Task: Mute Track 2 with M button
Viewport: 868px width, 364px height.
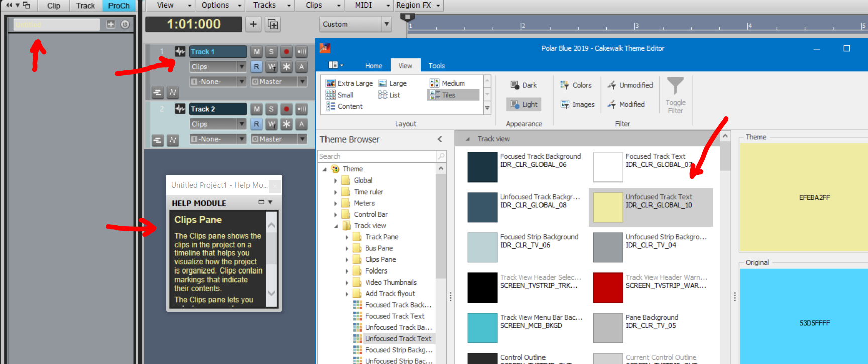Action: coord(257,109)
